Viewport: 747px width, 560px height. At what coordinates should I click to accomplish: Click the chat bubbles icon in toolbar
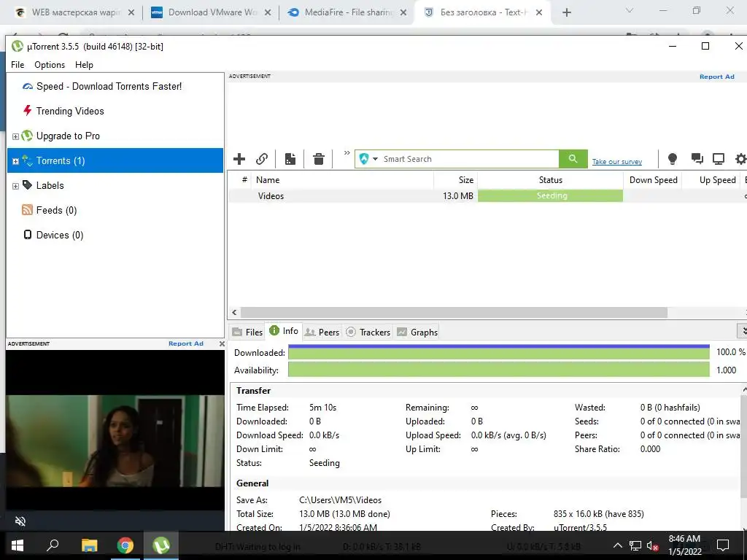(697, 158)
